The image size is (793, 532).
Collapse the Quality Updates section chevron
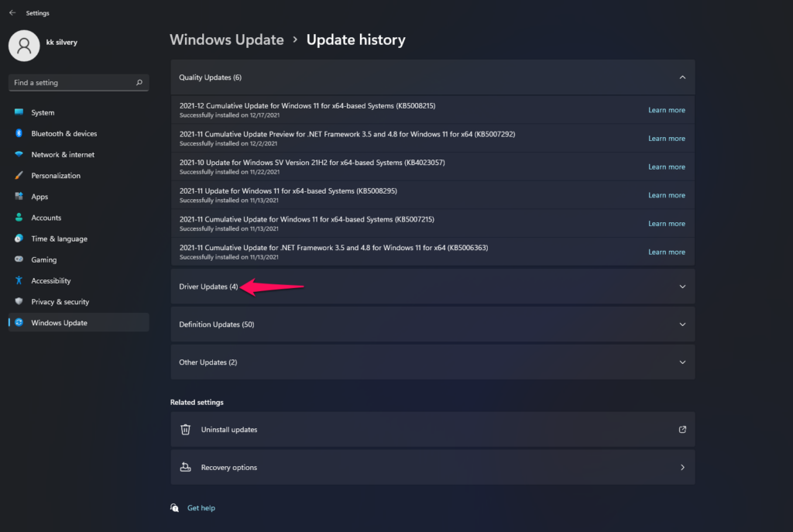click(x=682, y=77)
